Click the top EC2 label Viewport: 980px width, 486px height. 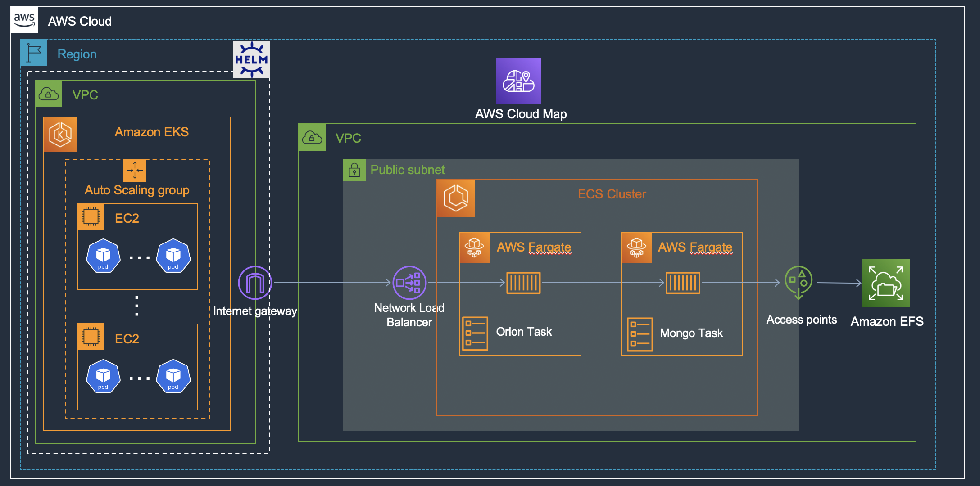[x=127, y=218]
